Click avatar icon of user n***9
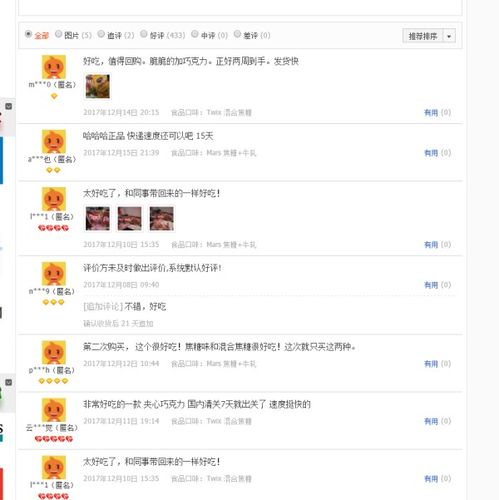Screen dimensions: 499x500 (54, 273)
